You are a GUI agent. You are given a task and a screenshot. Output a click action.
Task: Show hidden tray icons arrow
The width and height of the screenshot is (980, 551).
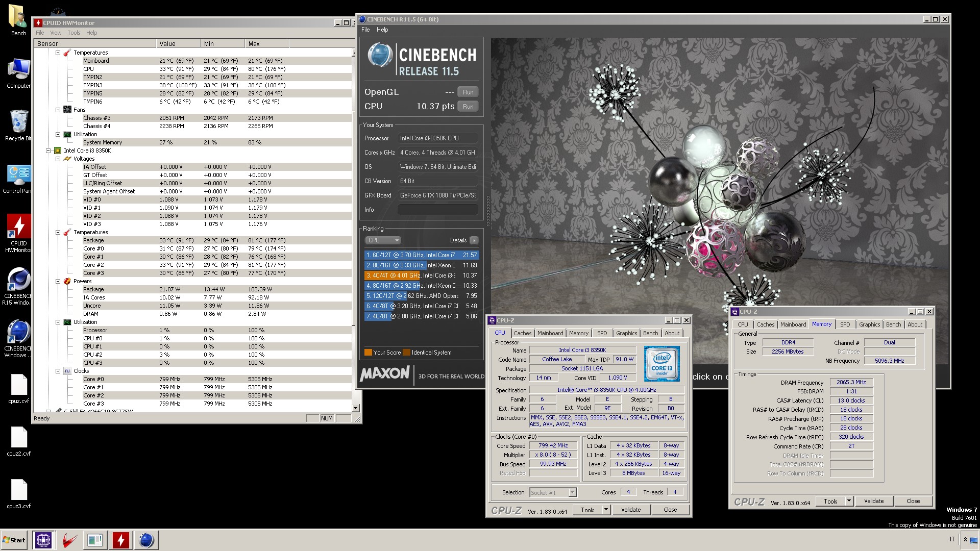tap(965, 539)
